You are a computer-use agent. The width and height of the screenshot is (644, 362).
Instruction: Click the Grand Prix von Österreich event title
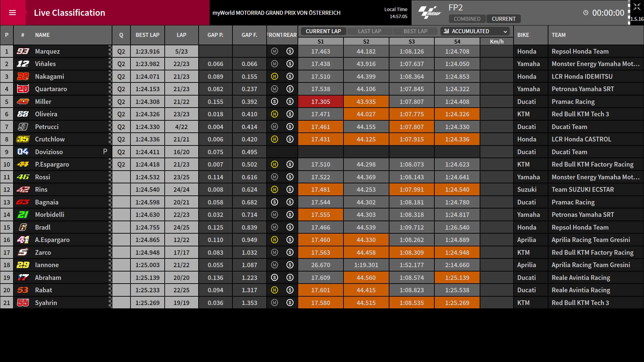click(276, 13)
